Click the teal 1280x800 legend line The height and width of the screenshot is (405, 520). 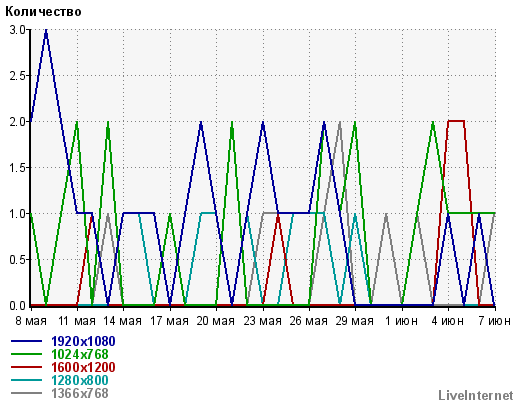[26, 380]
